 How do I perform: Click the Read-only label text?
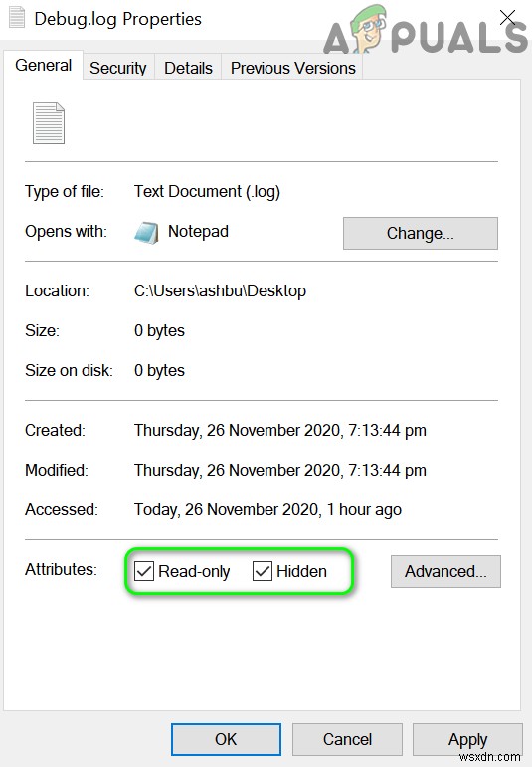[194, 571]
